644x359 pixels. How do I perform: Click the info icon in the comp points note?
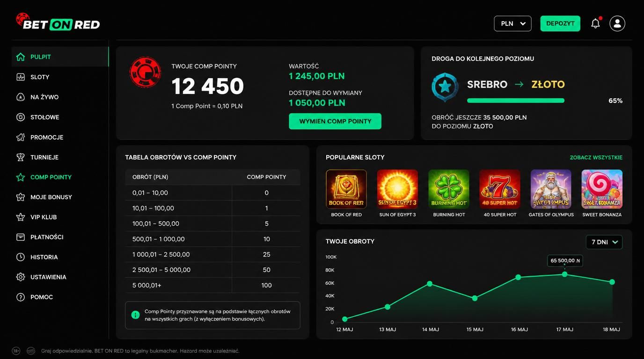[x=136, y=315]
